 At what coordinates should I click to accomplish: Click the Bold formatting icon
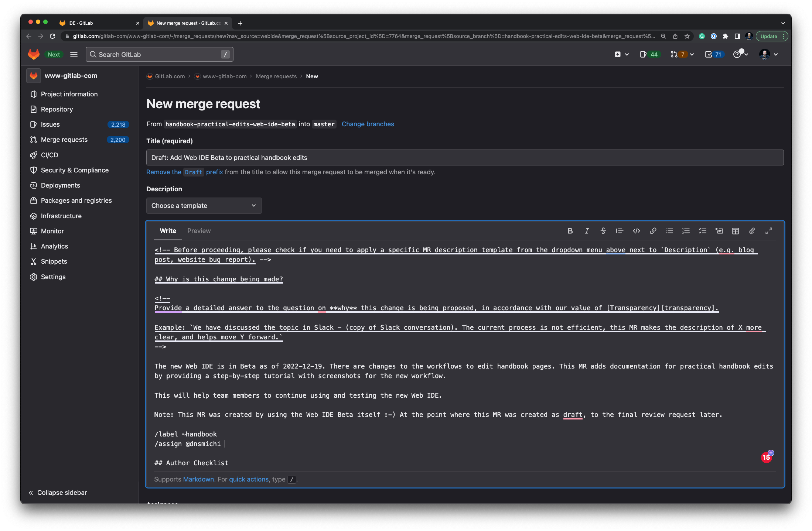[569, 230]
